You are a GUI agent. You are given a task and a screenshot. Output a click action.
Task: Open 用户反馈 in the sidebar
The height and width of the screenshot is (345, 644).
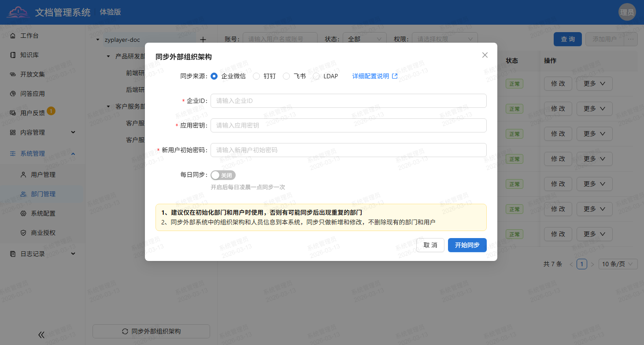click(43, 113)
